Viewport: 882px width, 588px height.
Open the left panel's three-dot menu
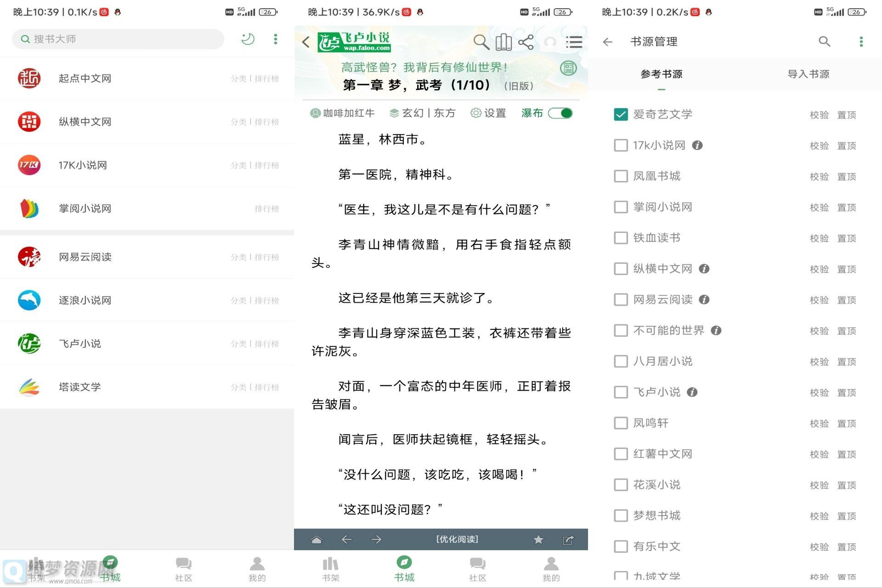(276, 39)
